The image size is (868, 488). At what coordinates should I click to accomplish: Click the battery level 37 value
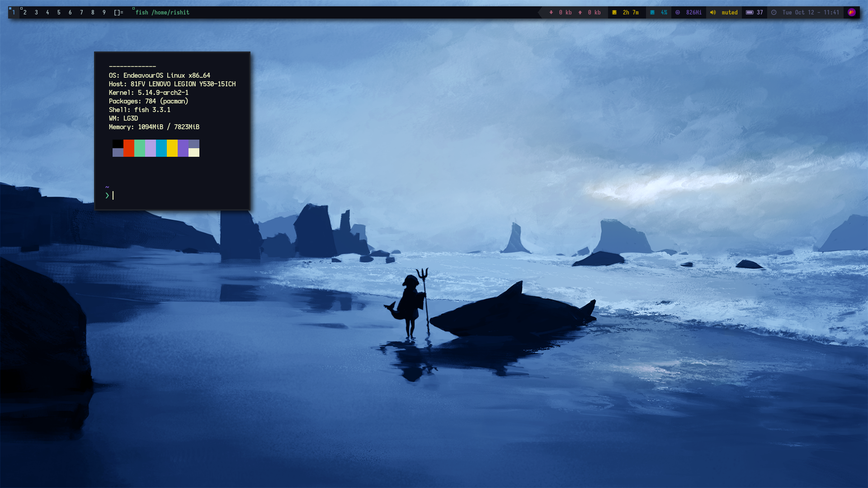[760, 13]
